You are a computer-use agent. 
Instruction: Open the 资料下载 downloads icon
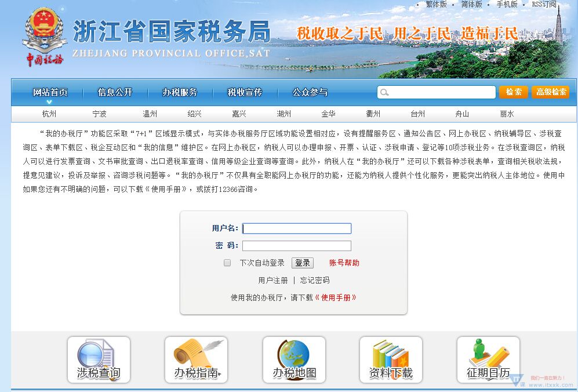point(391,360)
